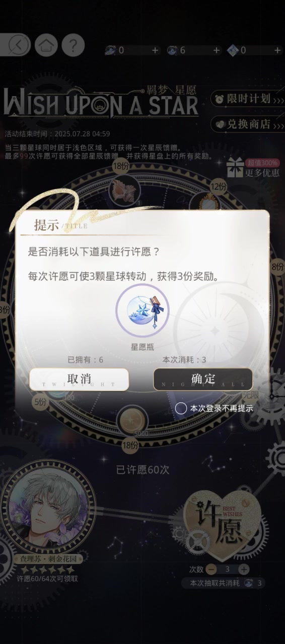285x644 pixels.
Task: Tap the 星愿瓶 item icon
Action: (142, 312)
